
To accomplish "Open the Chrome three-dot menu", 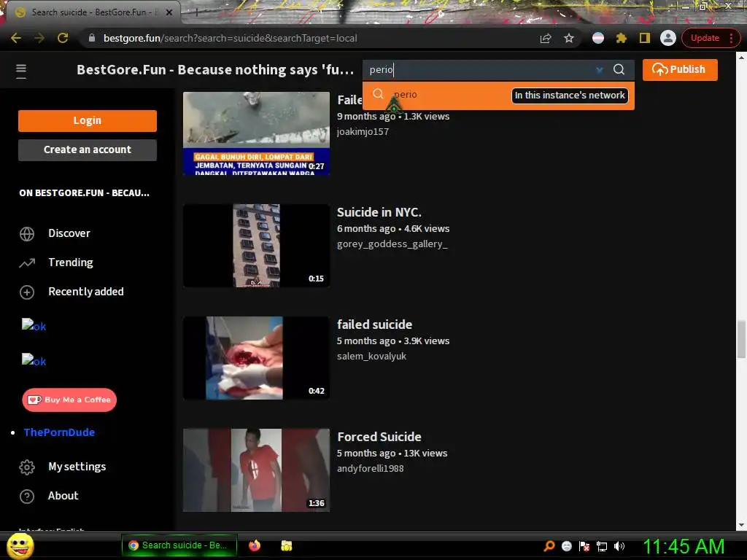I will coord(731,38).
